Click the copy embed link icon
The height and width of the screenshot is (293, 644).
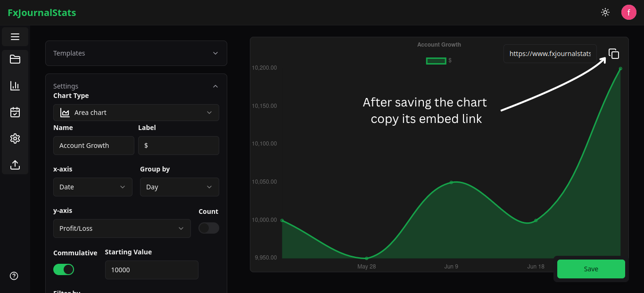point(614,54)
